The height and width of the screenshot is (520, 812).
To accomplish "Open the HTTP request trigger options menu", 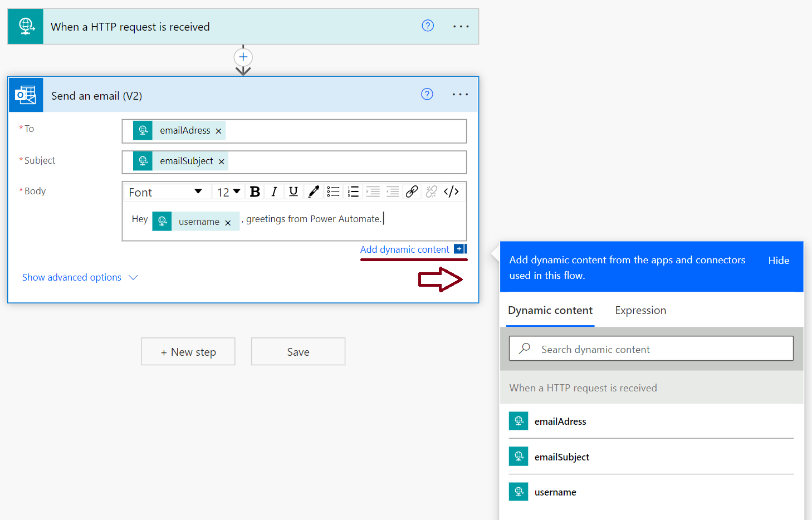I will pyautogui.click(x=461, y=26).
